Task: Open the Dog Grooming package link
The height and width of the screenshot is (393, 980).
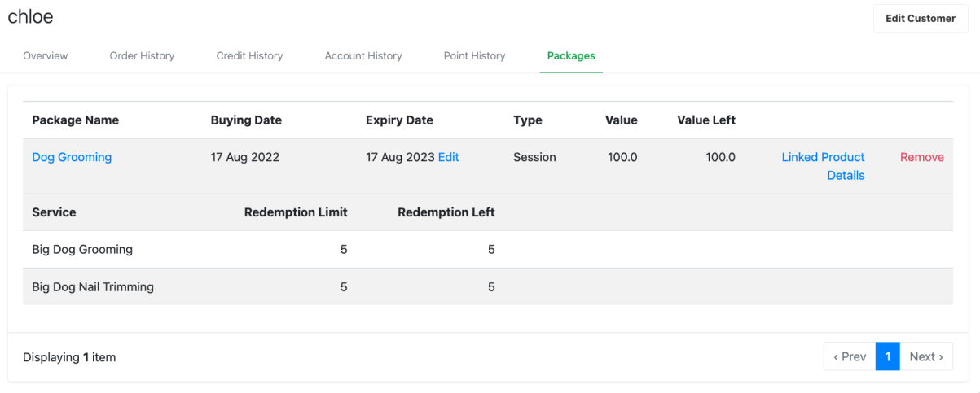Action: tap(72, 157)
